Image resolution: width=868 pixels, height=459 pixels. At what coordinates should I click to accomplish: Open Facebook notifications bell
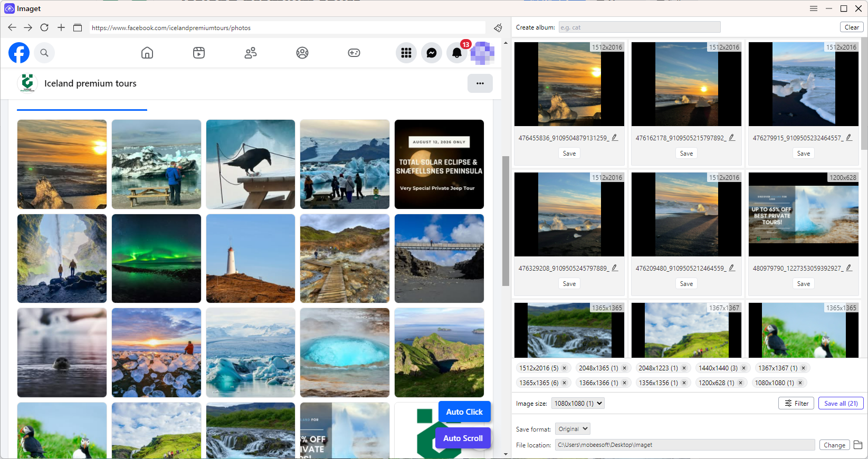click(x=457, y=53)
